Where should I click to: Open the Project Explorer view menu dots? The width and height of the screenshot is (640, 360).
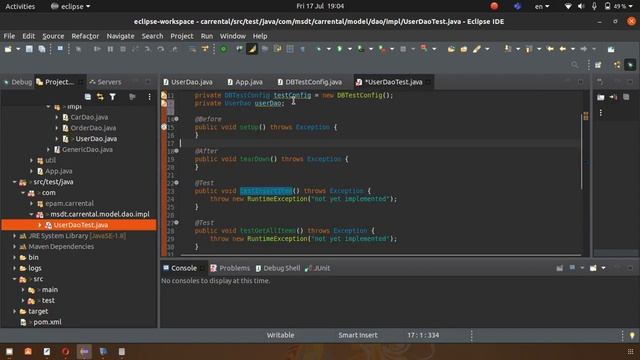pos(149,97)
